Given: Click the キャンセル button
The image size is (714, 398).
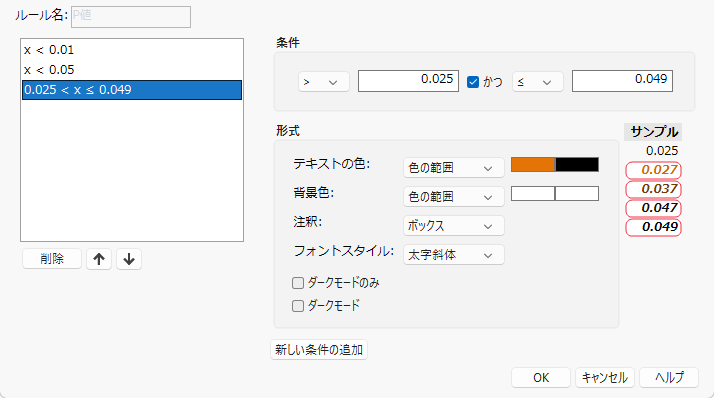Looking at the screenshot, I should [x=605, y=378].
